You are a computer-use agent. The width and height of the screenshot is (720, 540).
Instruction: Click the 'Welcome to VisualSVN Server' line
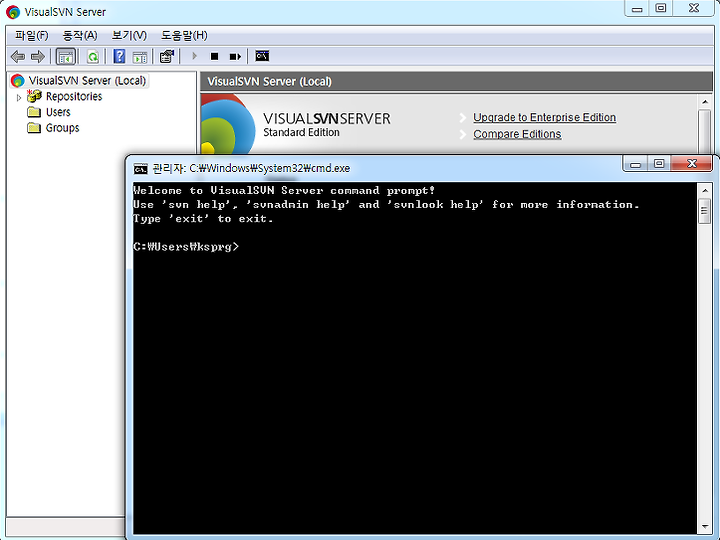tap(284, 191)
